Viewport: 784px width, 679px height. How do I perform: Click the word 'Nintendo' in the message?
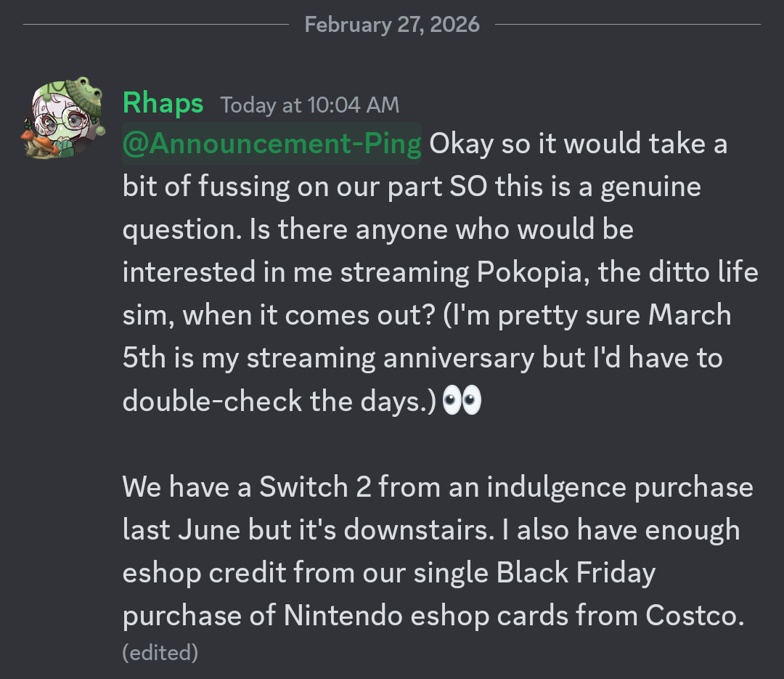(x=343, y=616)
